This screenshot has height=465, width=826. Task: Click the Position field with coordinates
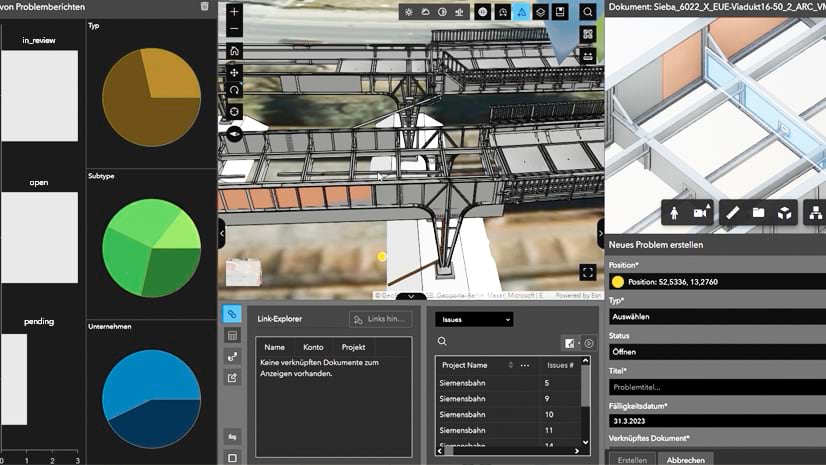717,282
